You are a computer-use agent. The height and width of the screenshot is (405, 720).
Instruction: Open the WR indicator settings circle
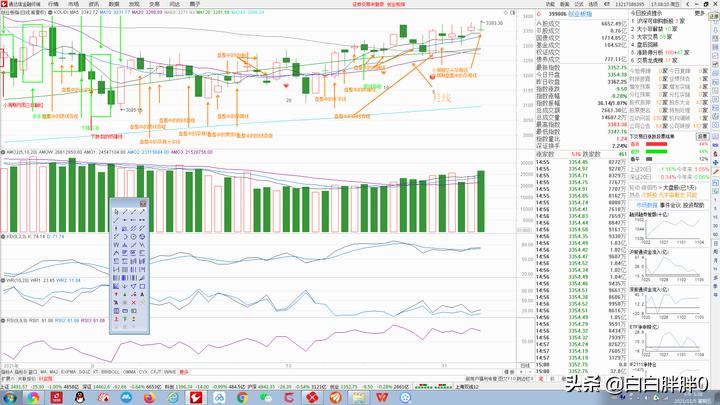pyautogui.click(x=3, y=280)
